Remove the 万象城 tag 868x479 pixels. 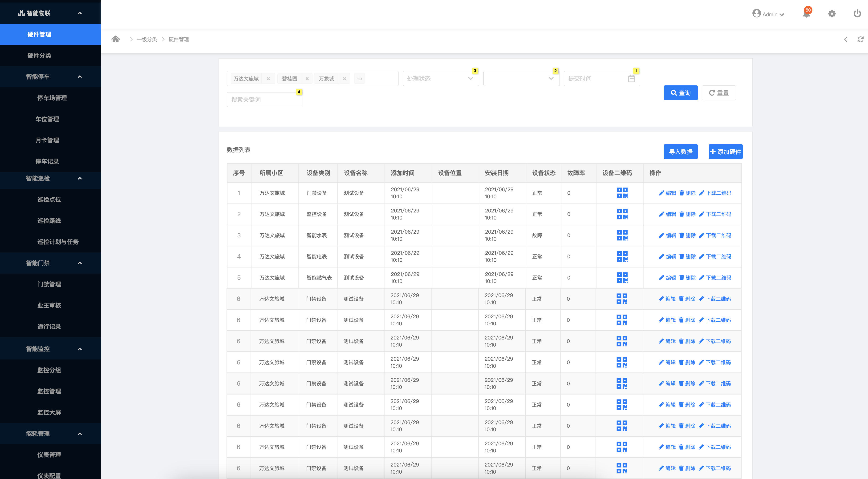point(344,79)
